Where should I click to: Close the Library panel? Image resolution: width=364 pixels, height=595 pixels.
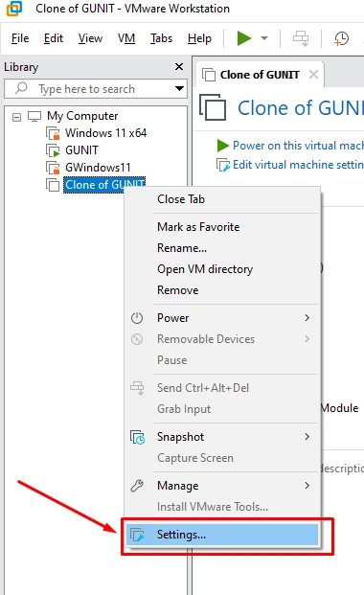[179, 67]
